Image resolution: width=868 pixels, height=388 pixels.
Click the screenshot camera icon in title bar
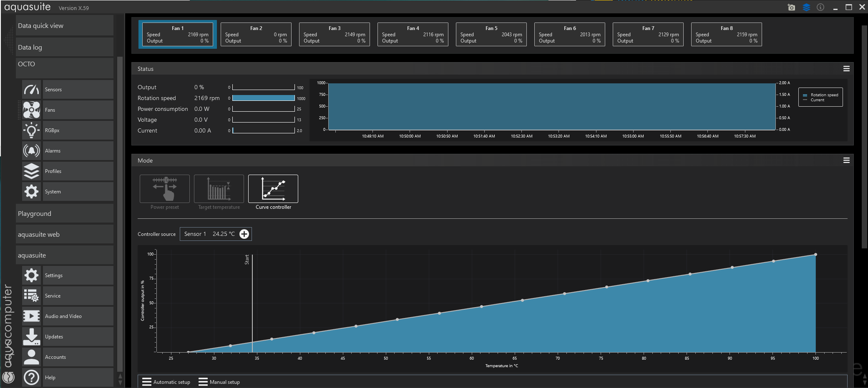pyautogui.click(x=791, y=8)
